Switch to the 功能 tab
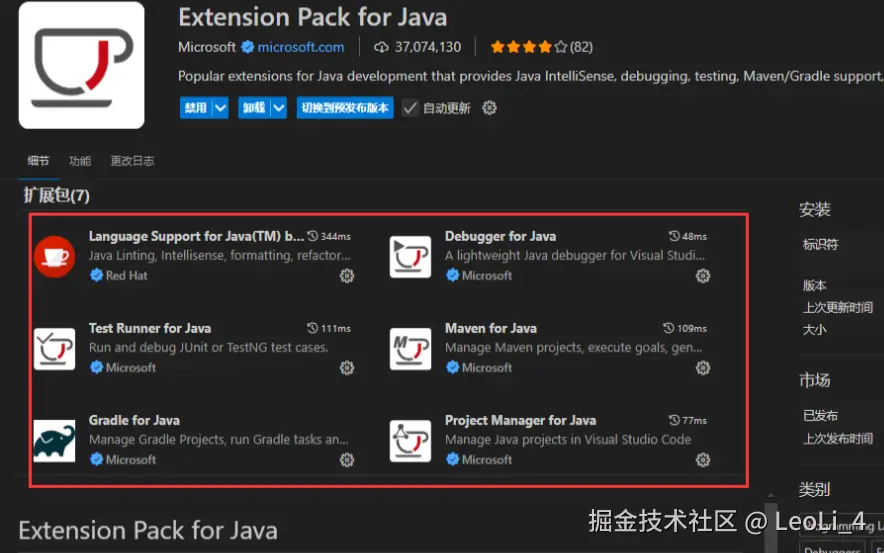The image size is (884, 553). coord(79,161)
